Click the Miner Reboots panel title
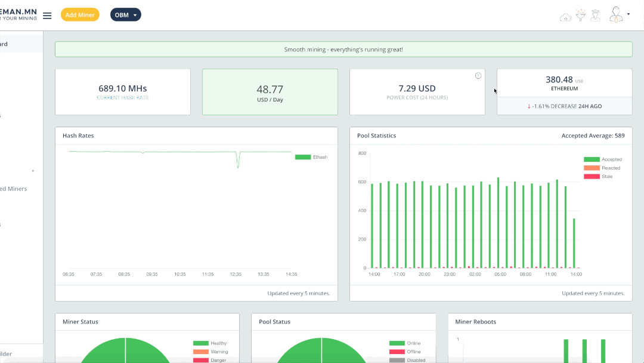The image size is (644, 363). click(x=476, y=322)
